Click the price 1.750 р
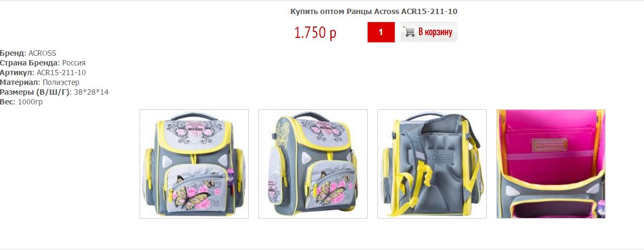The width and height of the screenshot is (644, 250). pos(315,32)
